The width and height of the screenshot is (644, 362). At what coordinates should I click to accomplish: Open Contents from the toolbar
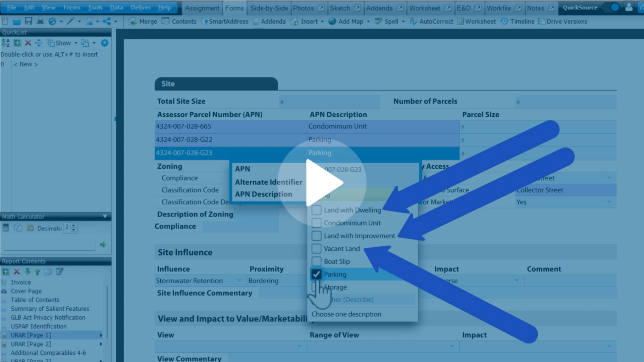pos(179,21)
